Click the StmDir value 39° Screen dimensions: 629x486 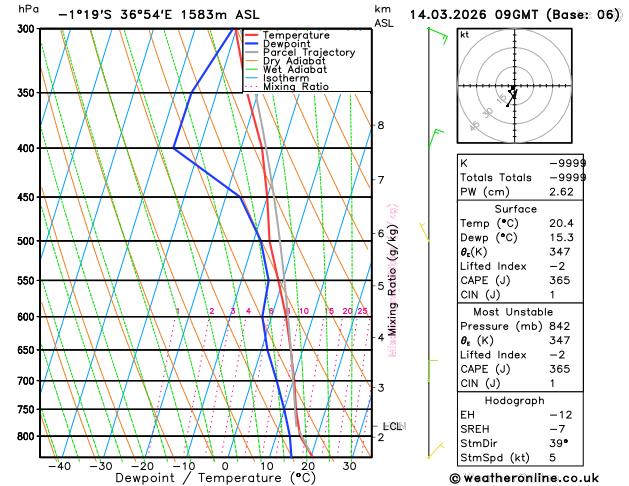point(559,443)
